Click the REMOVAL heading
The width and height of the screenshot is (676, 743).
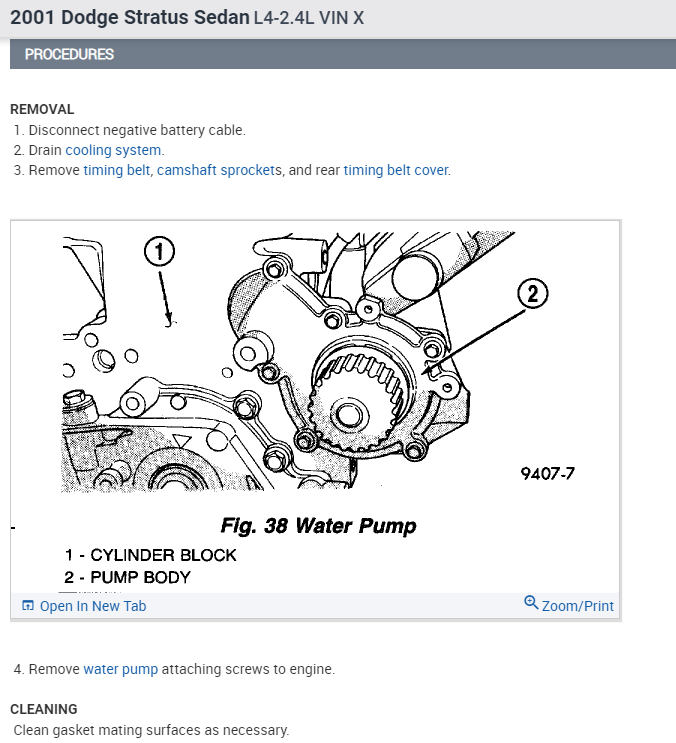click(x=42, y=109)
